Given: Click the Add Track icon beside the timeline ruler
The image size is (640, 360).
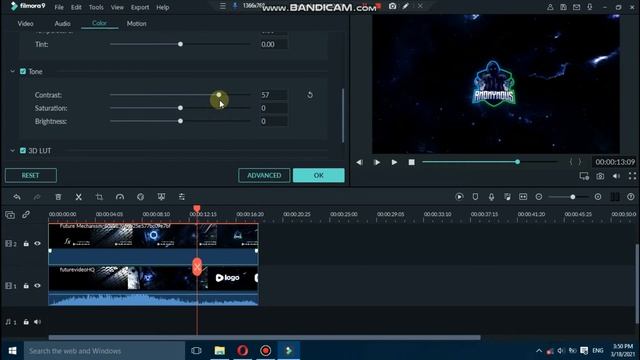Looking at the screenshot, I should click(10, 215).
